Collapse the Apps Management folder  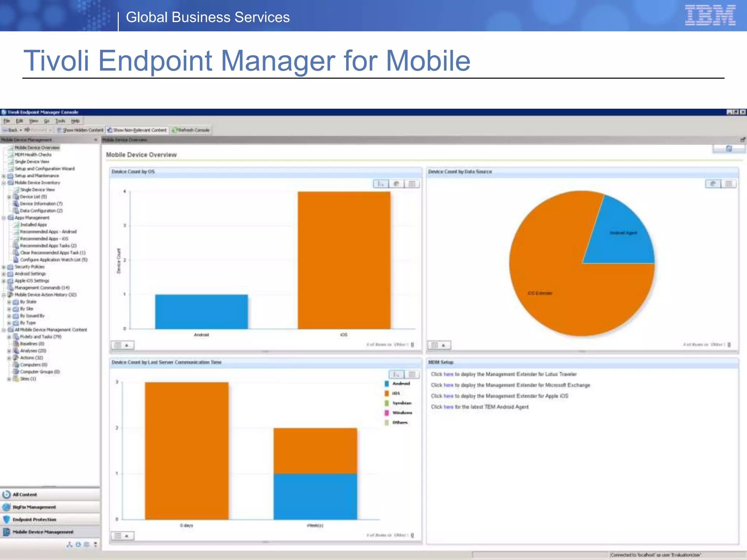coord(4,218)
